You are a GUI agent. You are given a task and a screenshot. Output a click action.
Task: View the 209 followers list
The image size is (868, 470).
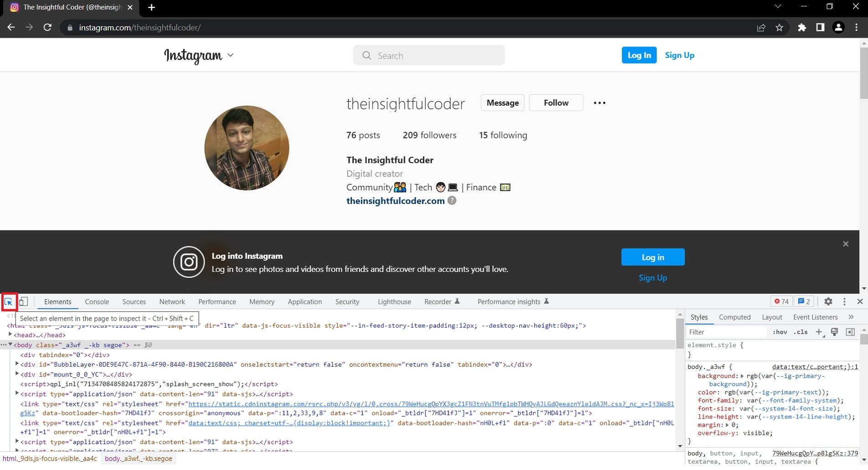coord(430,135)
